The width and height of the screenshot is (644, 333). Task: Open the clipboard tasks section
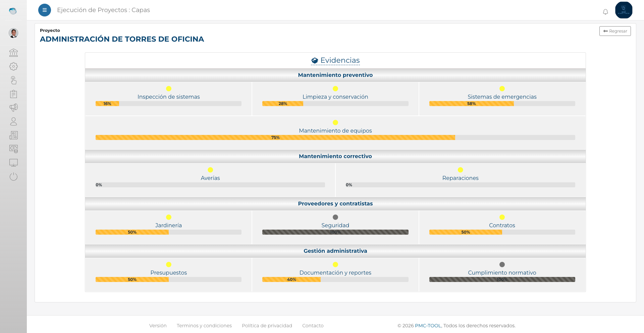click(x=13, y=94)
